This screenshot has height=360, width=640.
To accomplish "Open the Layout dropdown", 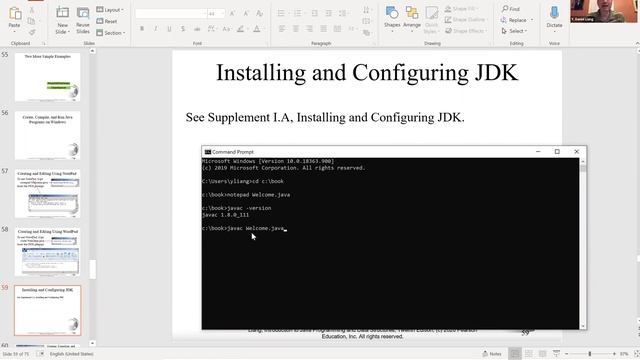I will [x=110, y=9].
